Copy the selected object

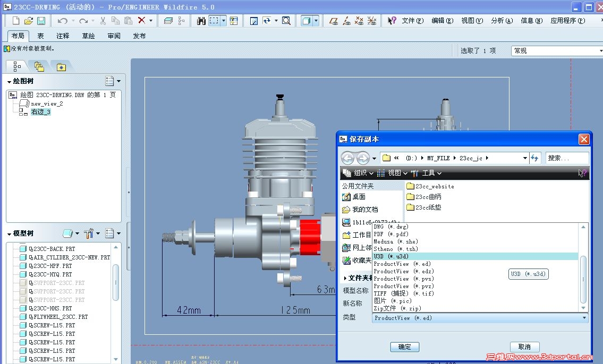point(115,21)
